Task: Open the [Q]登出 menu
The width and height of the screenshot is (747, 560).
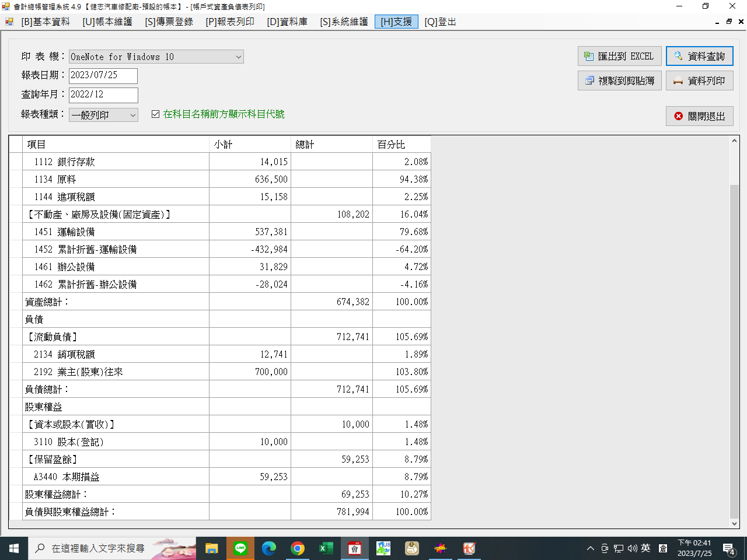Action: click(x=440, y=22)
